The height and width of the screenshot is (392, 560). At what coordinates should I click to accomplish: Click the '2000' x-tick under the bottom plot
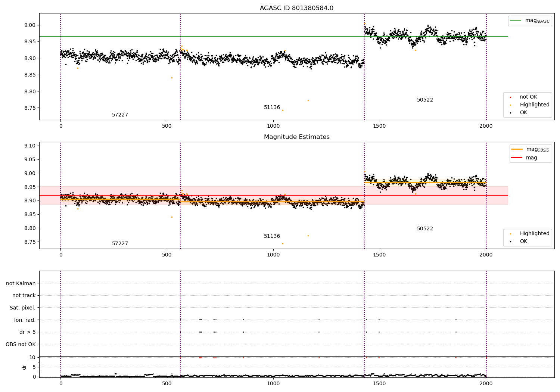click(x=486, y=384)
